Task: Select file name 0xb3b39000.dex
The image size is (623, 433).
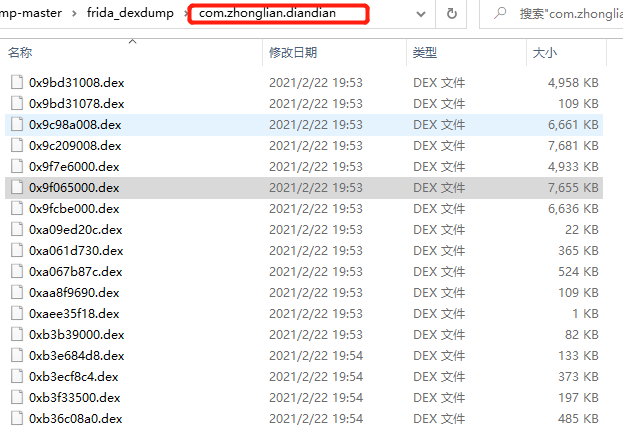Action: [77, 335]
